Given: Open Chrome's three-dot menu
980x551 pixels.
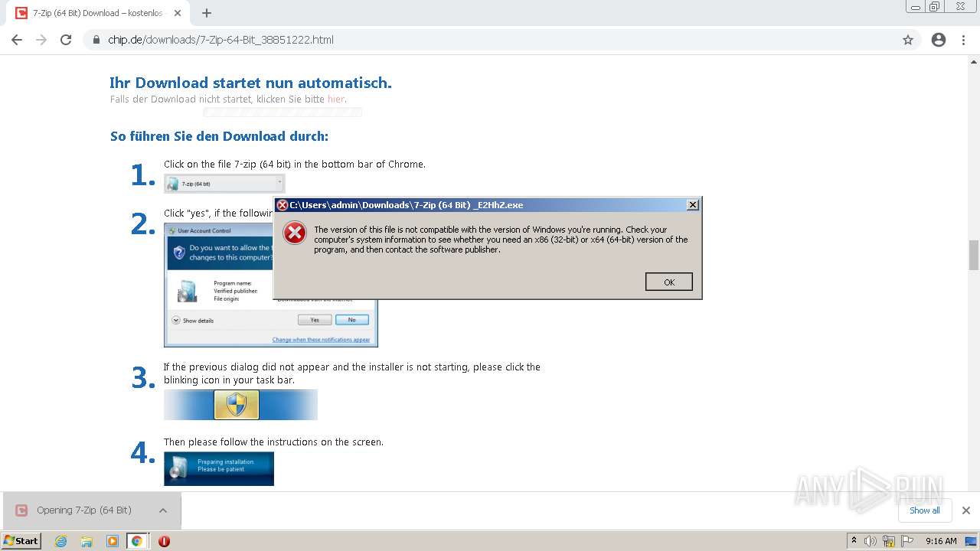Looking at the screenshot, I should click(963, 40).
